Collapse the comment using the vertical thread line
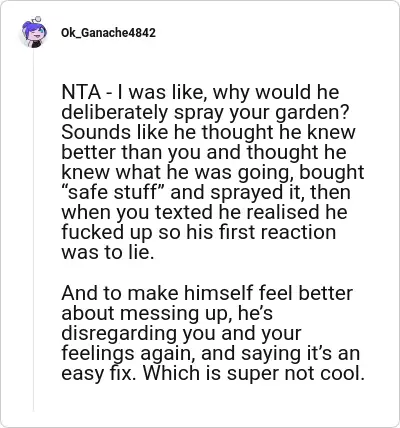 pyautogui.click(x=33, y=230)
